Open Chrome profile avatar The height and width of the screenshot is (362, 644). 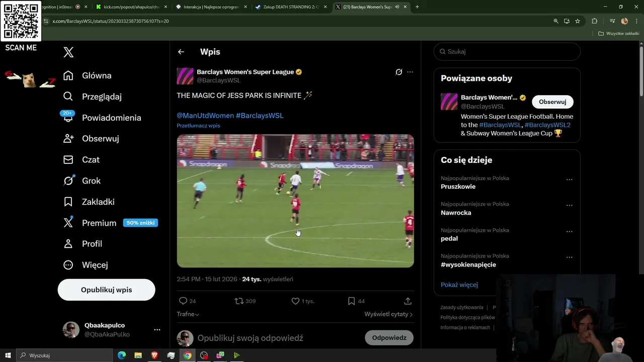click(624, 21)
